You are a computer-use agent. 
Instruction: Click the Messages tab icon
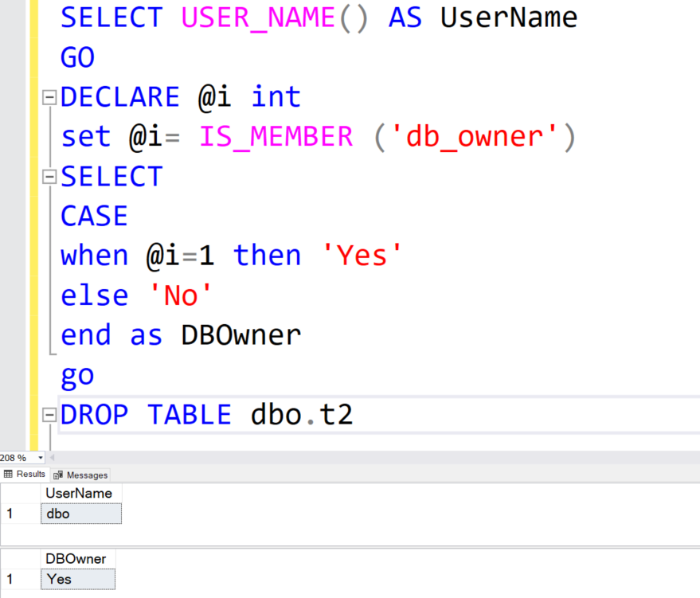58,475
